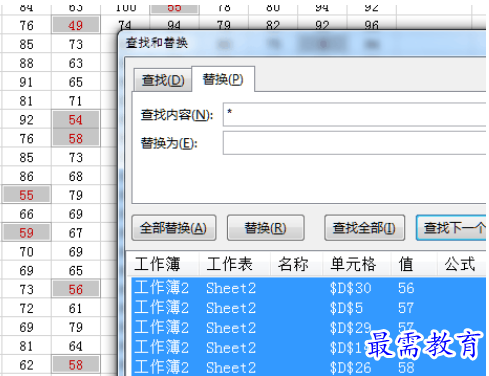This screenshot has height=376, width=489.
Task: Select spreadsheet cell containing 66
Action: (26, 214)
